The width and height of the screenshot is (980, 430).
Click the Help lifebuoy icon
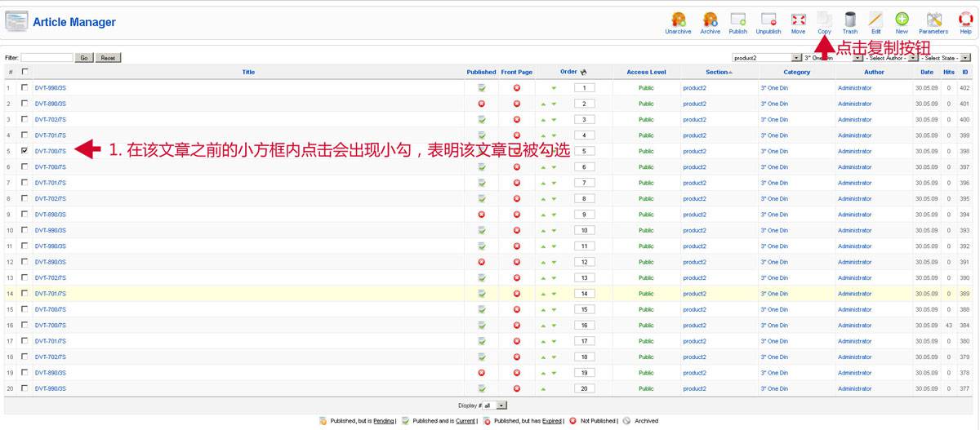[x=965, y=20]
